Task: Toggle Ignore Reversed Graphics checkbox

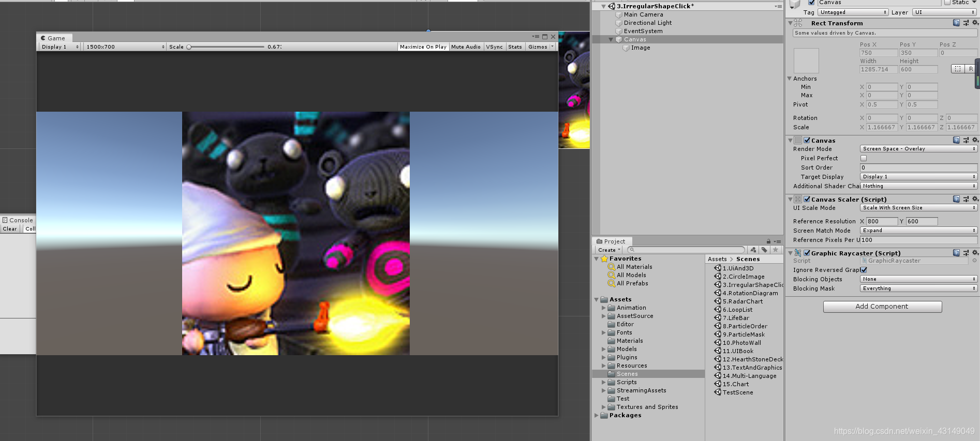Action: coord(864,270)
